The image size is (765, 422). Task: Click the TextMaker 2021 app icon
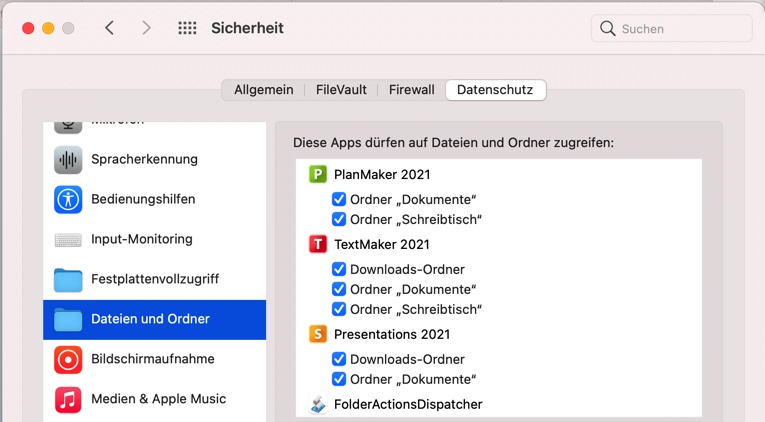[318, 244]
